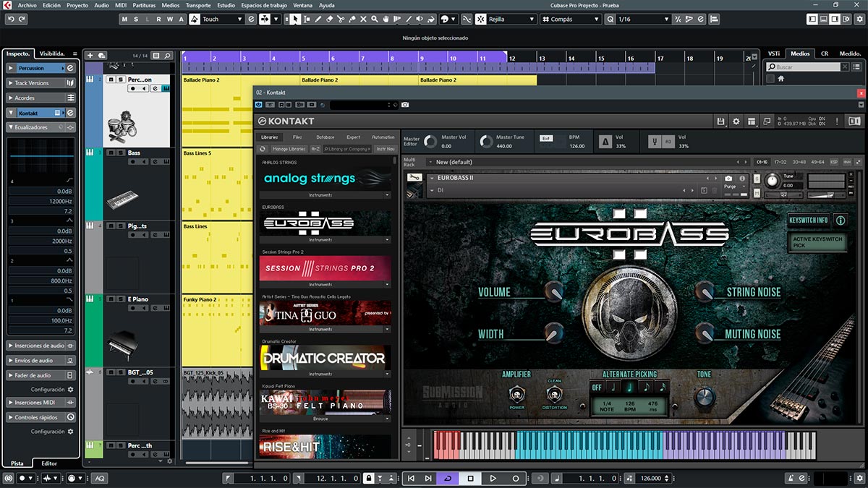
Task: Click Kontakt Master Vol knob
Action: click(x=431, y=141)
